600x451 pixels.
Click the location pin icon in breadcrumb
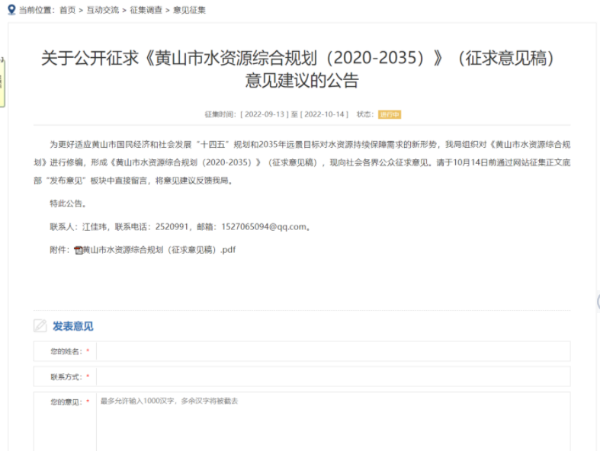[10, 9]
